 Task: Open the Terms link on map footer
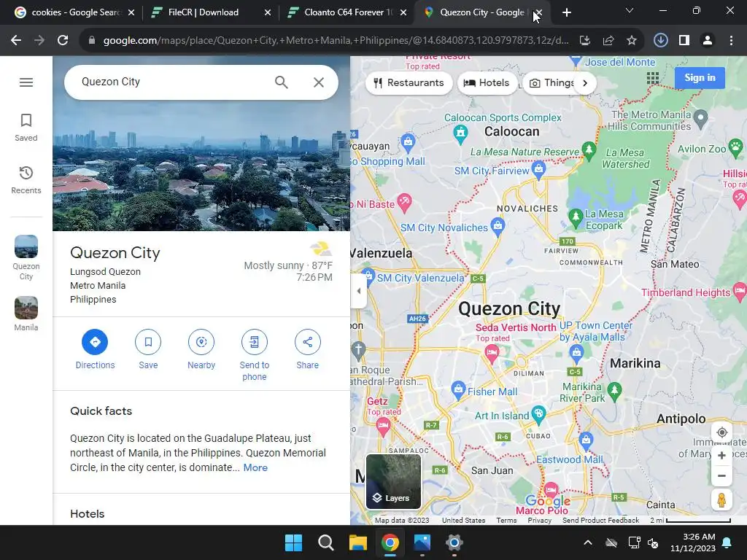pos(506,521)
